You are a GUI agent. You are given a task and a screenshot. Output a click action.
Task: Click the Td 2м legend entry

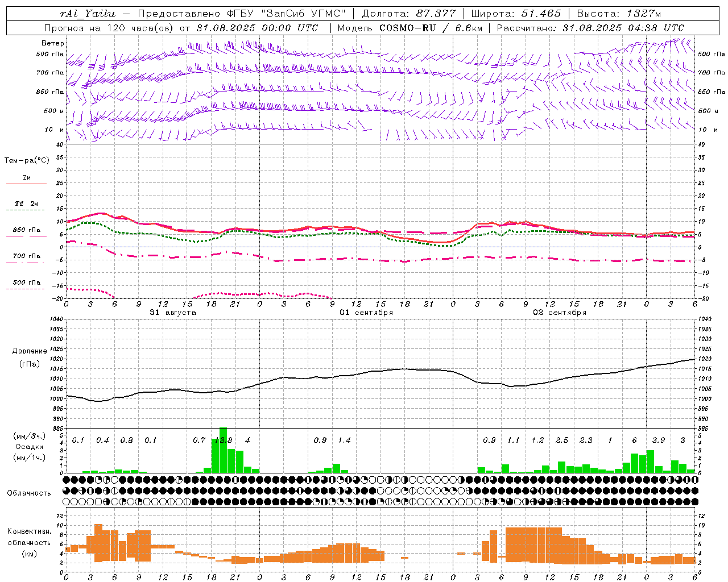click(26, 203)
